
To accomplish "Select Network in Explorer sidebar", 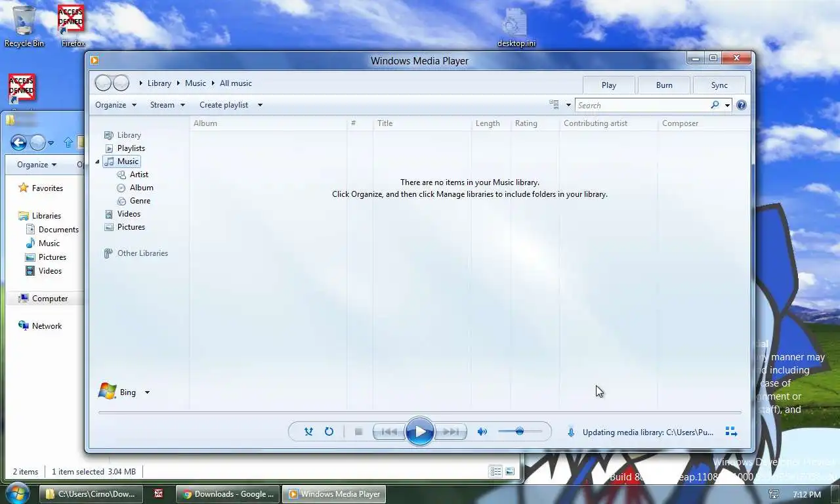I will [40, 326].
